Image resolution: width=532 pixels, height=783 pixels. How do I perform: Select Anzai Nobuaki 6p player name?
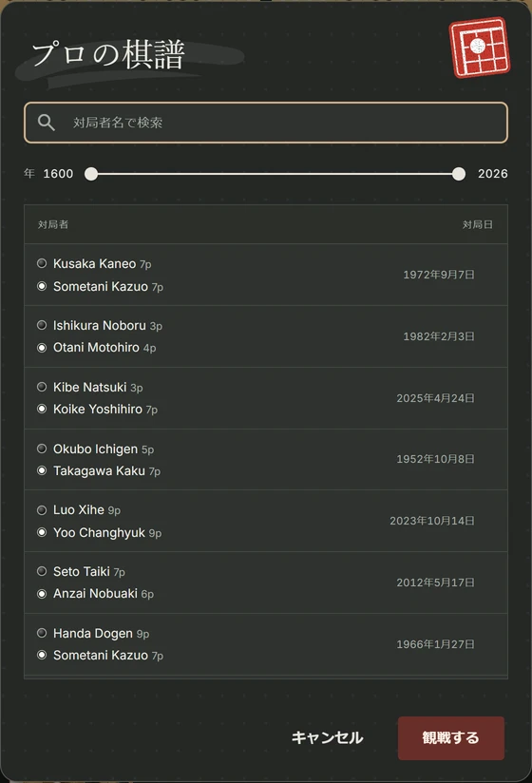coord(104,594)
